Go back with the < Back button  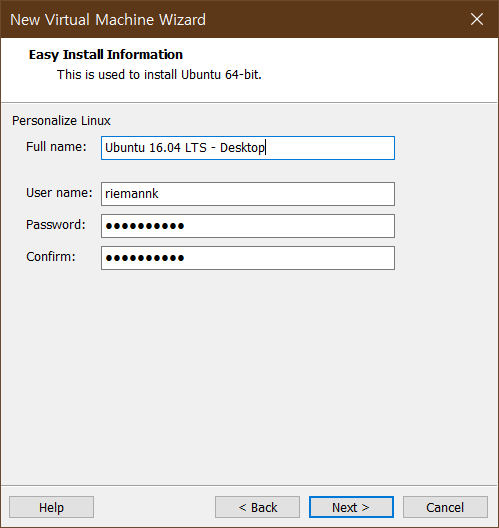(x=258, y=507)
